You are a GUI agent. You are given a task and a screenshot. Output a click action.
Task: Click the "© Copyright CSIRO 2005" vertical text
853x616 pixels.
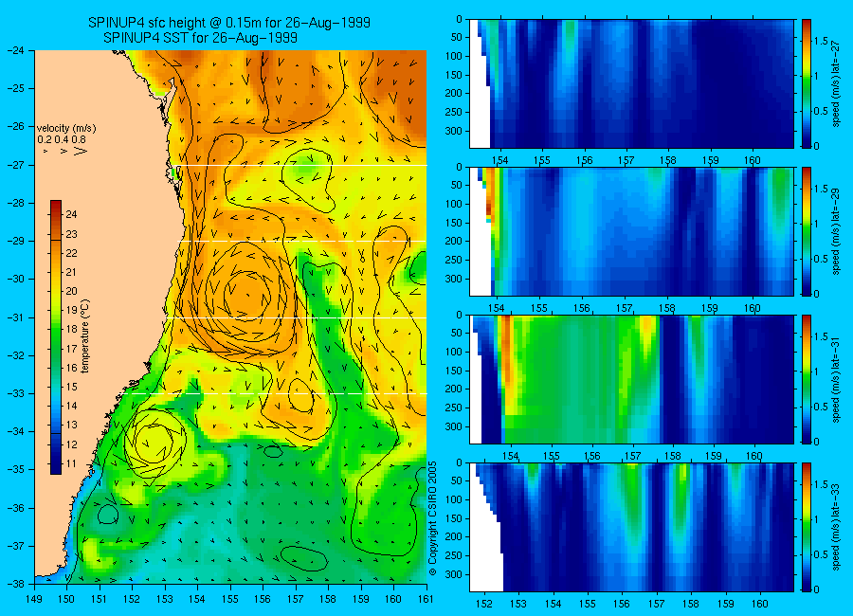point(432,518)
